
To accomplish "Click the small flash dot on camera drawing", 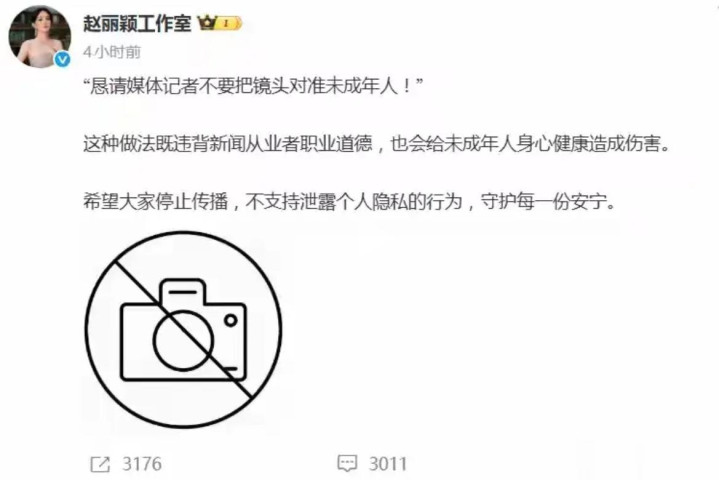I will [x=230, y=320].
